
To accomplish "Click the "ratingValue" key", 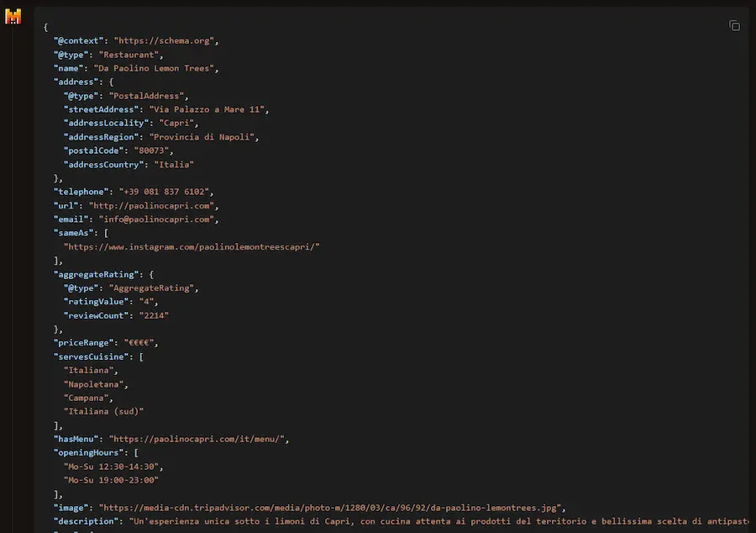I will click(x=96, y=302).
